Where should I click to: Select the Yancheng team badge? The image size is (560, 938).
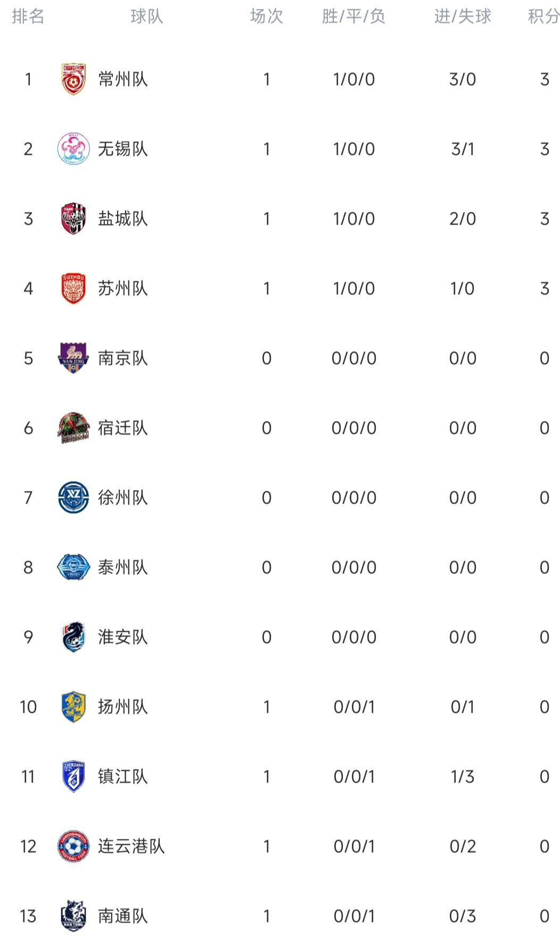pos(73,219)
